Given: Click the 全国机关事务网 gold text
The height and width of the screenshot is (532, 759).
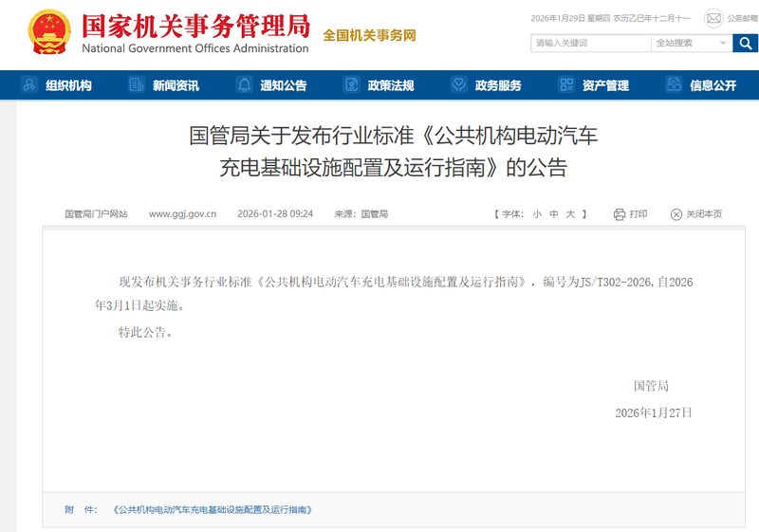Looking at the screenshot, I should pyautogui.click(x=369, y=35).
